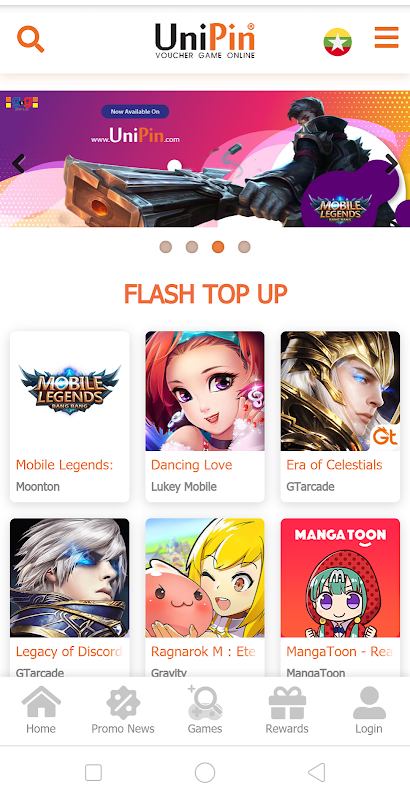
Task: Click the UniPin logo in header
Action: click(x=205, y=40)
